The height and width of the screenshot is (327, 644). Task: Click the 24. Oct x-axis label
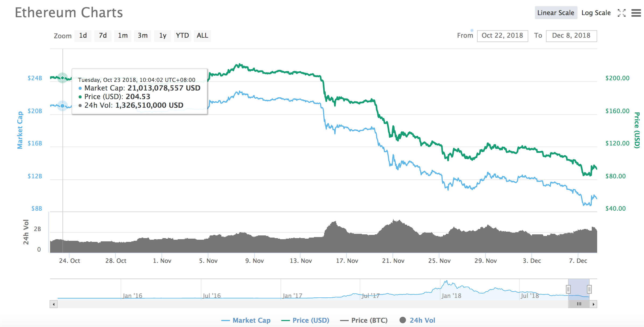[x=69, y=261]
